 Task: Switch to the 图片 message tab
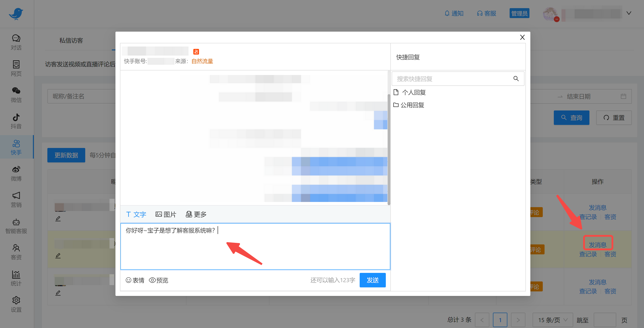point(166,214)
